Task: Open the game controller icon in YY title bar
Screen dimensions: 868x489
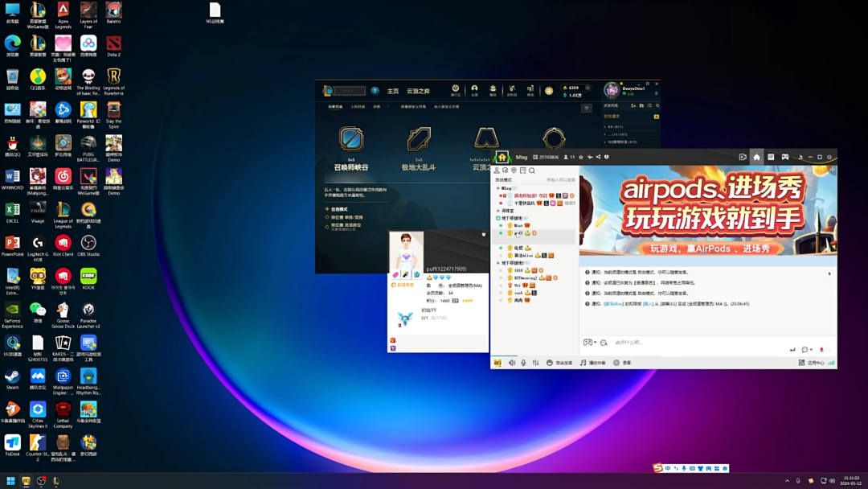Action: tap(785, 157)
